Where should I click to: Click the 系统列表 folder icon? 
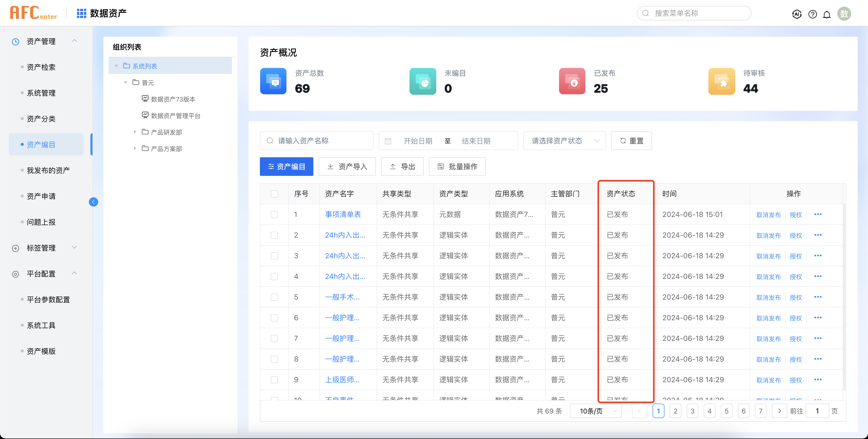point(126,66)
